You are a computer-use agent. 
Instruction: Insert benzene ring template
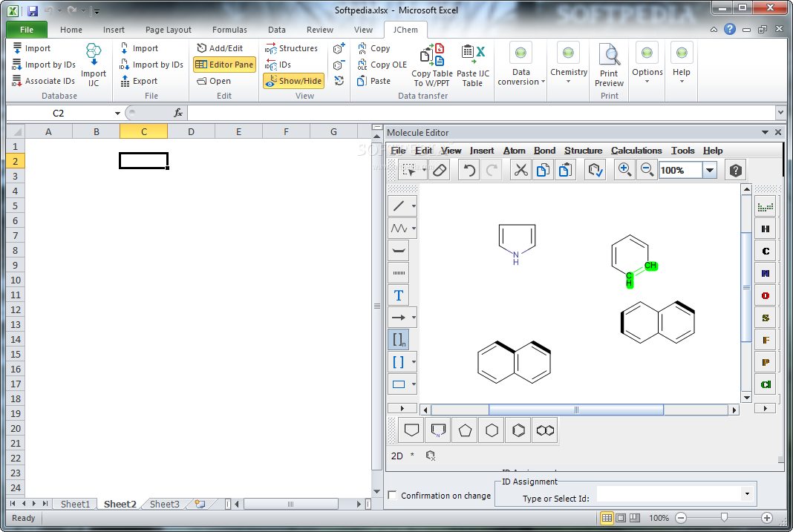(518, 430)
